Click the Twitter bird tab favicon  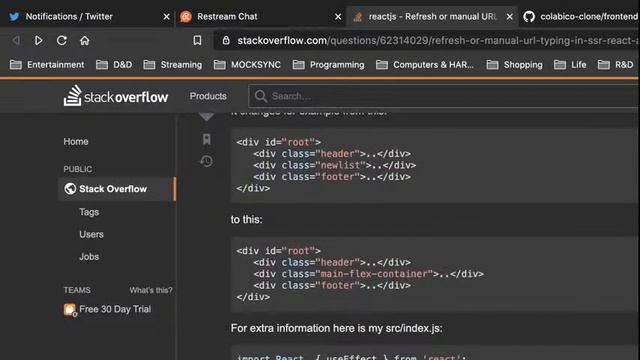(14, 17)
